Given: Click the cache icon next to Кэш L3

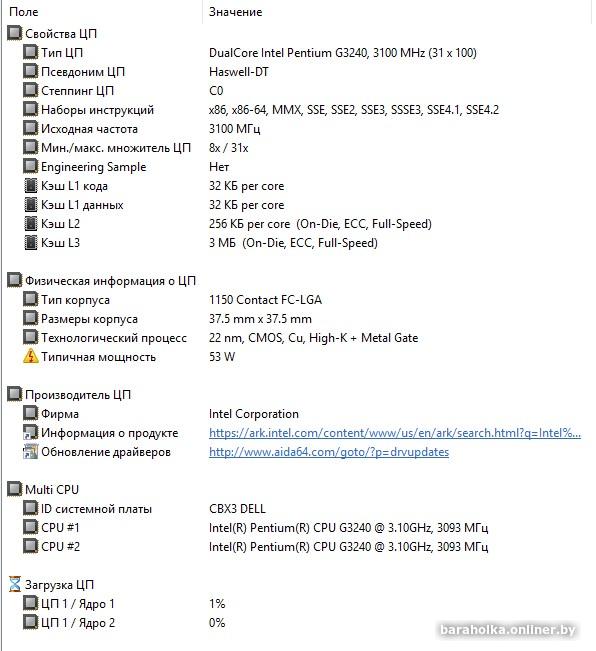Looking at the screenshot, I should pos(30,242).
